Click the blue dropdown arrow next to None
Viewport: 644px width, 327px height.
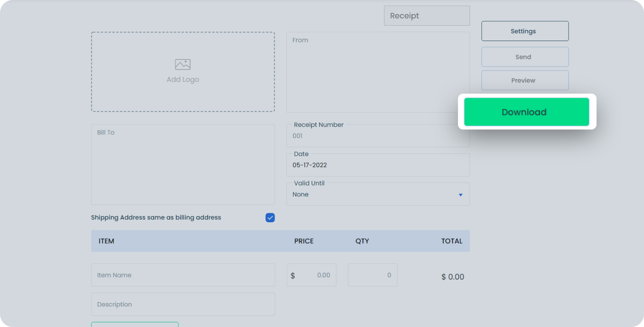click(x=461, y=194)
